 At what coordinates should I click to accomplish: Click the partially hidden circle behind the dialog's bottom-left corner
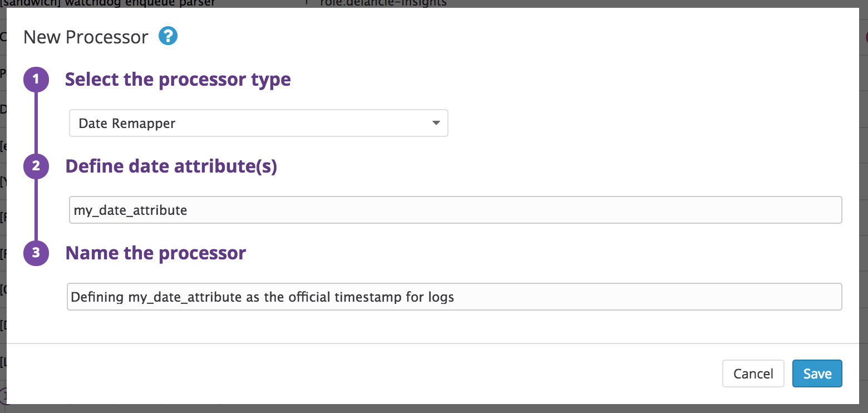[3, 396]
